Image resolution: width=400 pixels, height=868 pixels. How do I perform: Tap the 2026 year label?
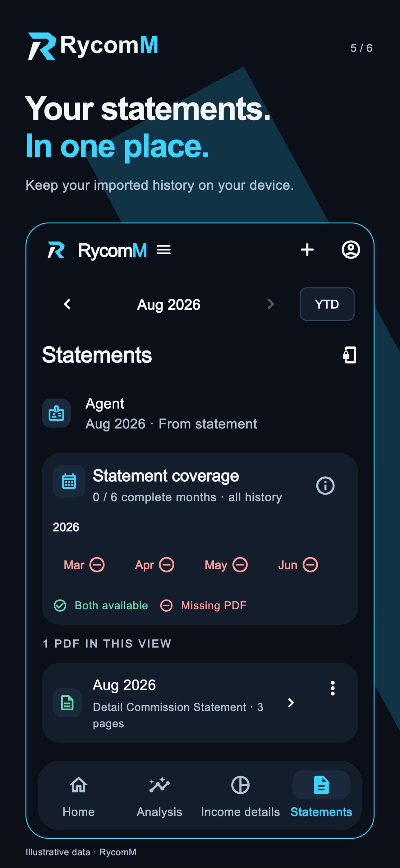[66, 527]
